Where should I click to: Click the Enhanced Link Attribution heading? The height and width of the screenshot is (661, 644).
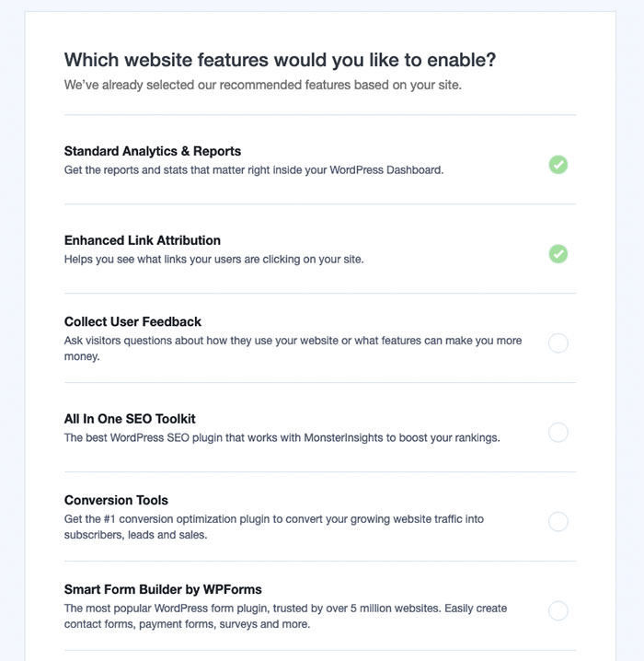(x=143, y=240)
